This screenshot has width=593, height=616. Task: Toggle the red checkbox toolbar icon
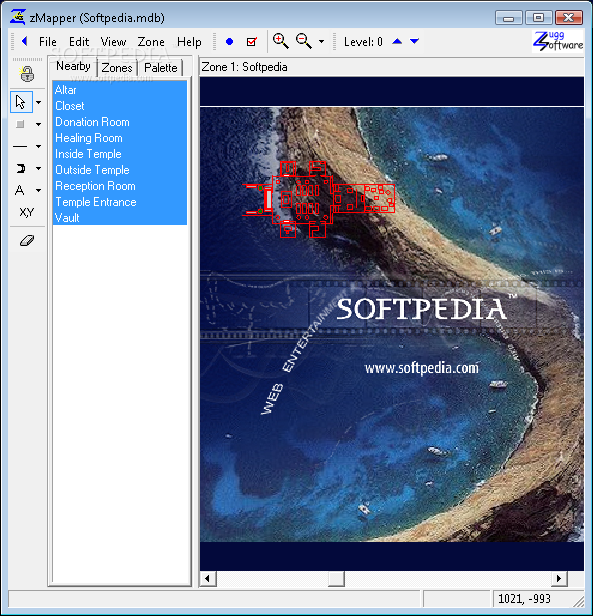pos(252,42)
